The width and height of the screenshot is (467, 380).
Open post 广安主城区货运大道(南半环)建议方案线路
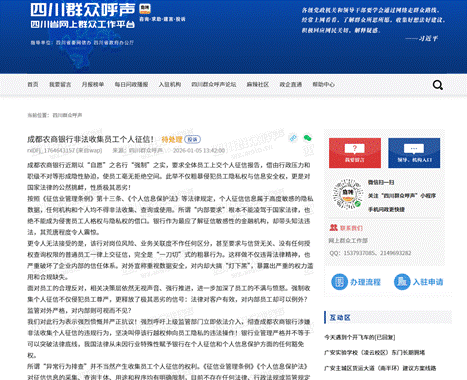tap(380, 368)
